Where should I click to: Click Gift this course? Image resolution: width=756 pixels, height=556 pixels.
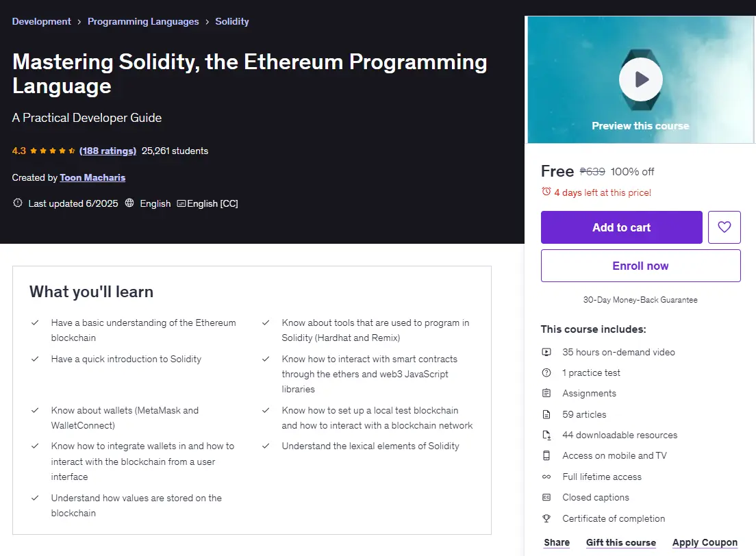[x=621, y=542]
